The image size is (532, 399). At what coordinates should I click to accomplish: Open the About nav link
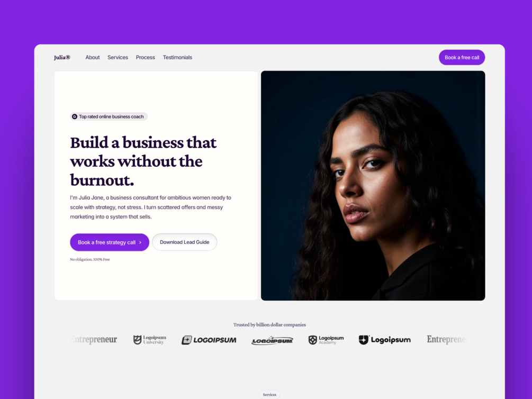(93, 57)
